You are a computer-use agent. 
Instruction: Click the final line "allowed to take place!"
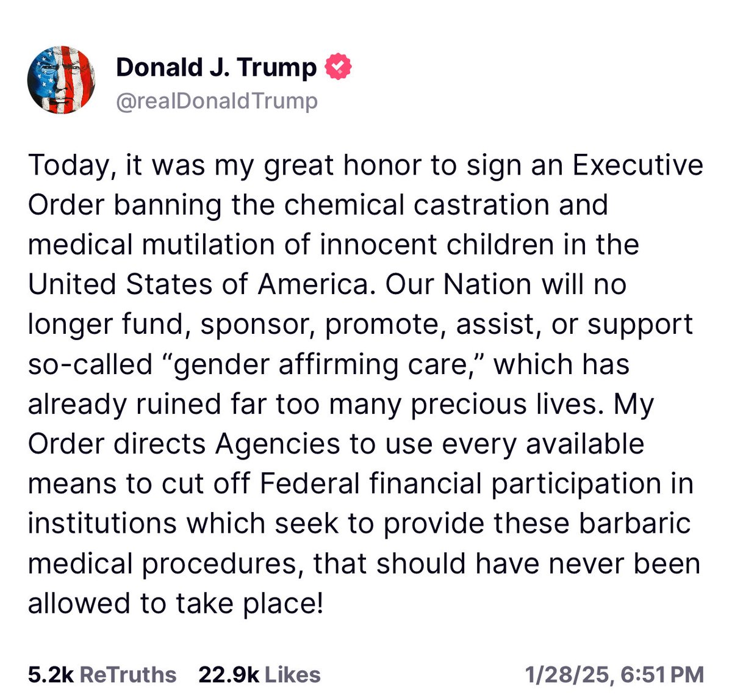[175, 604]
